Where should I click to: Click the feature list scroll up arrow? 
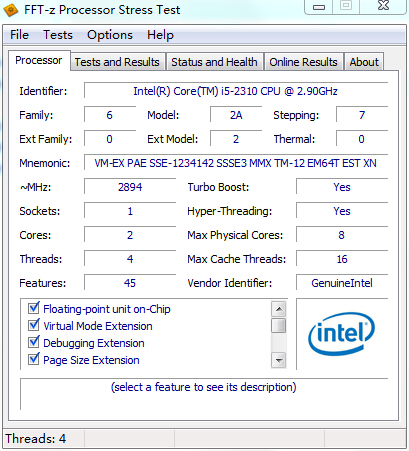279,309
